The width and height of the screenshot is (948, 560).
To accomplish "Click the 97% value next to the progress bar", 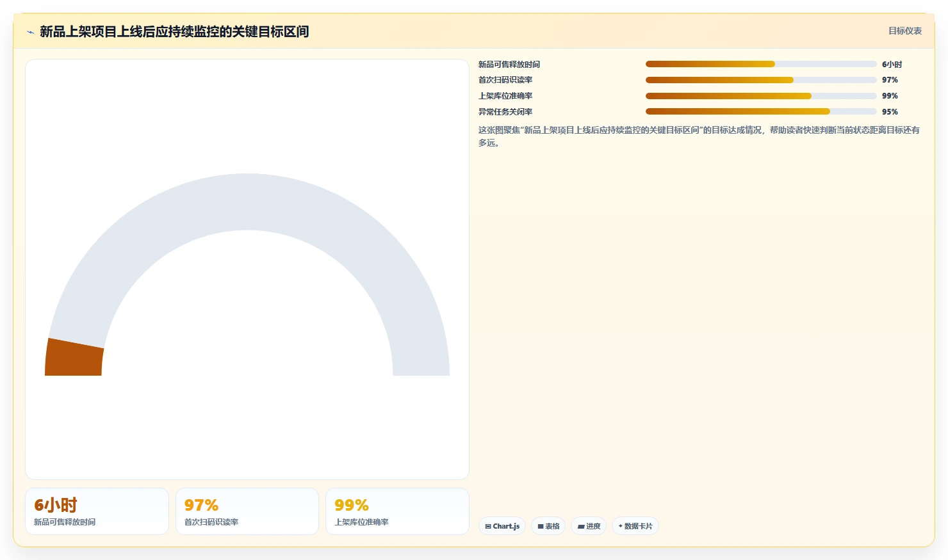I will (890, 80).
